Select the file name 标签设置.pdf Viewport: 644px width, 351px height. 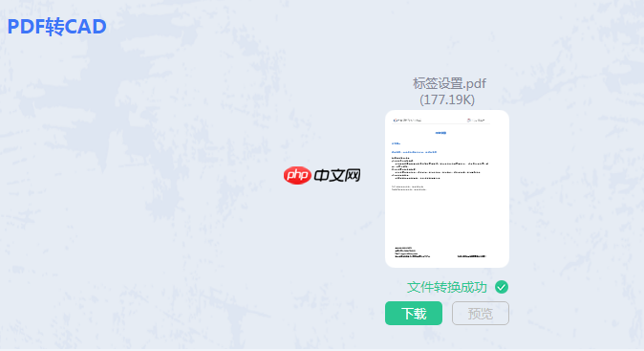pyautogui.click(x=449, y=83)
